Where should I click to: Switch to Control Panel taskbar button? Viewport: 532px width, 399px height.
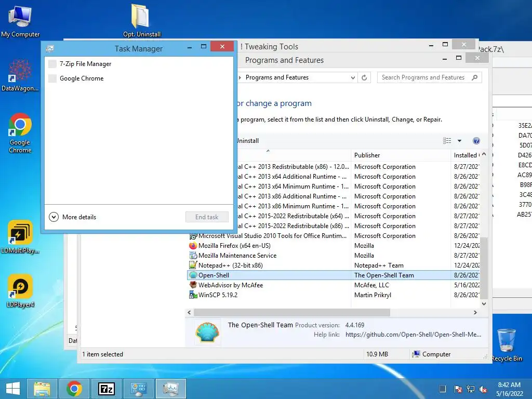click(138, 389)
